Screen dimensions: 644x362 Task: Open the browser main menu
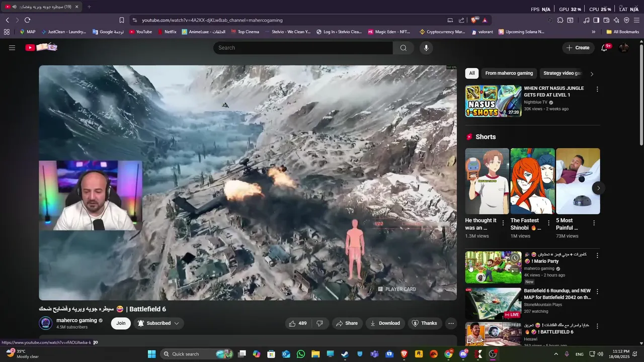click(x=636, y=20)
